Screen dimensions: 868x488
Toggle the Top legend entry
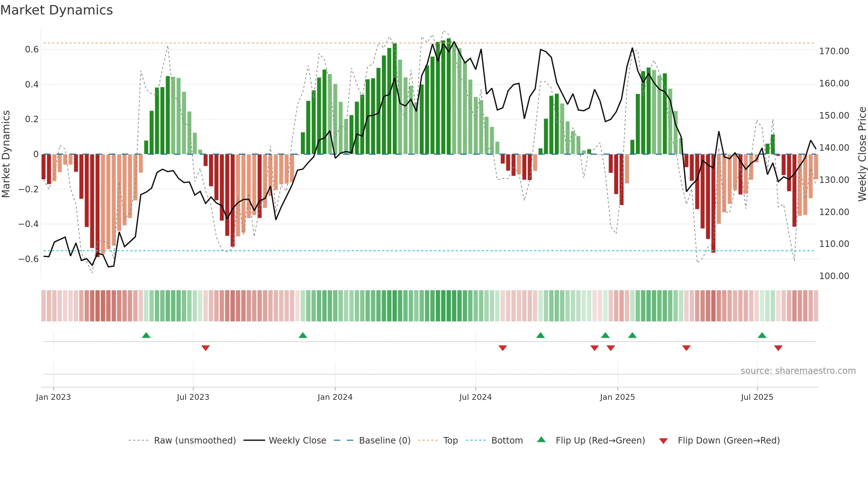coord(451,440)
